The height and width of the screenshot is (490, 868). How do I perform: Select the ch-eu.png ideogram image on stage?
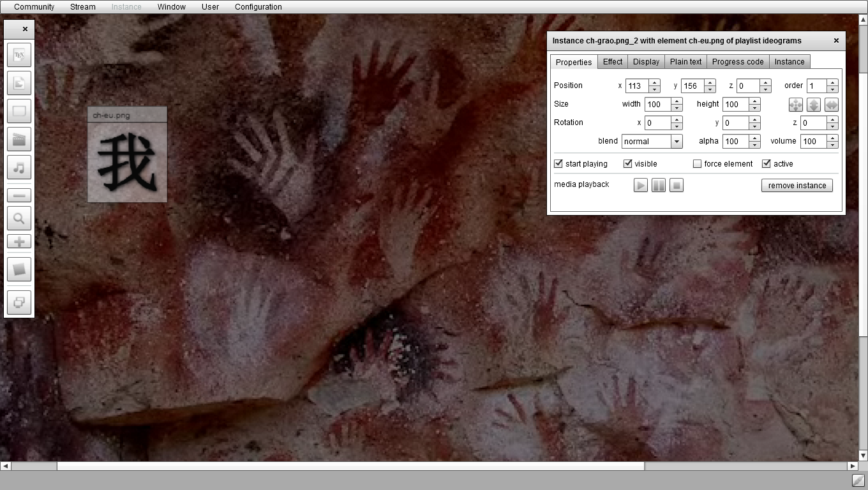(127, 162)
